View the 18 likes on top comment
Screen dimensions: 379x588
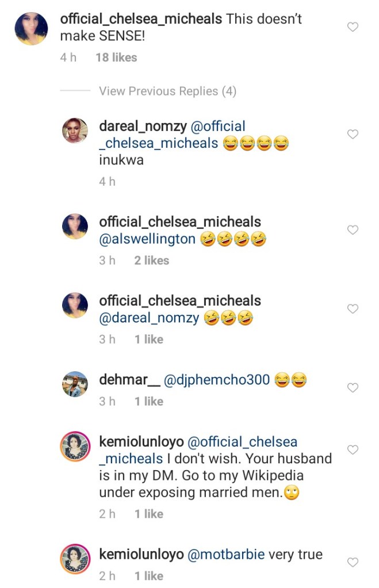coord(116,57)
